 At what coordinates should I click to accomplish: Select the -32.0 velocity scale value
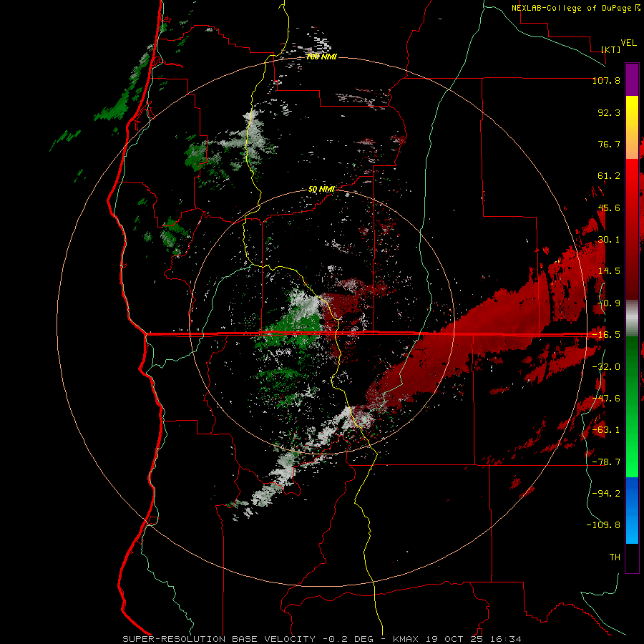[606, 367]
